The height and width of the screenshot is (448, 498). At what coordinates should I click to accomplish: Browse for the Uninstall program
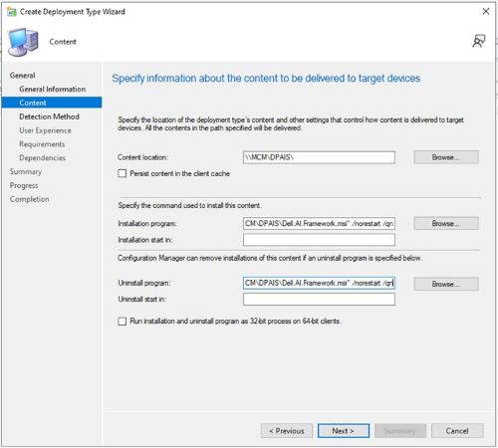[446, 284]
